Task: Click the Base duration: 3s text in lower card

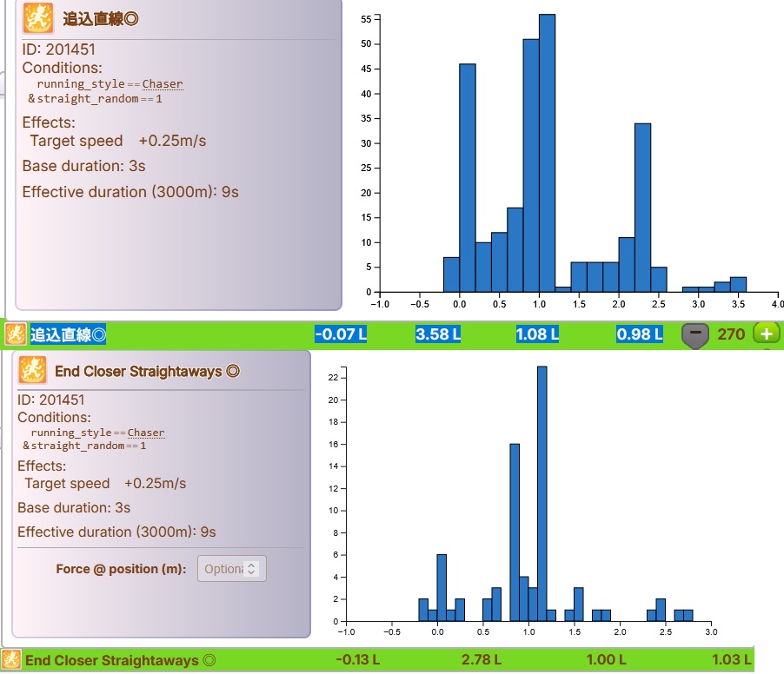Action: [74, 507]
